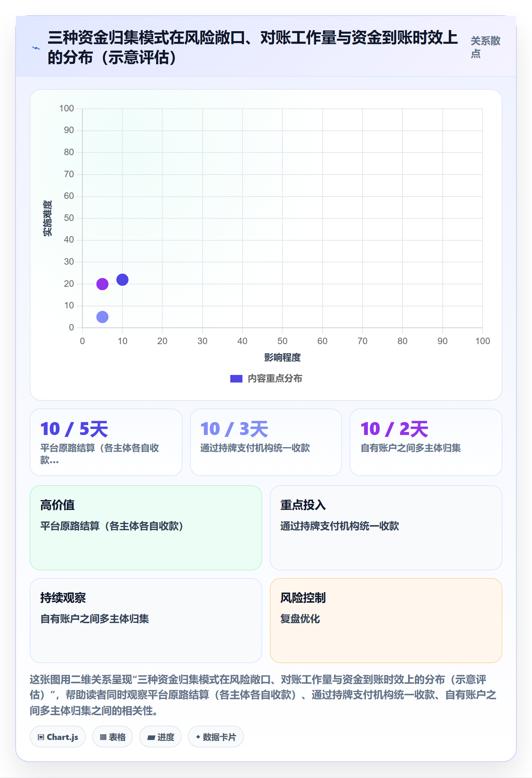Click the 重点投入 quadrant heading
Screen dimensions: 532x778
[303, 505]
